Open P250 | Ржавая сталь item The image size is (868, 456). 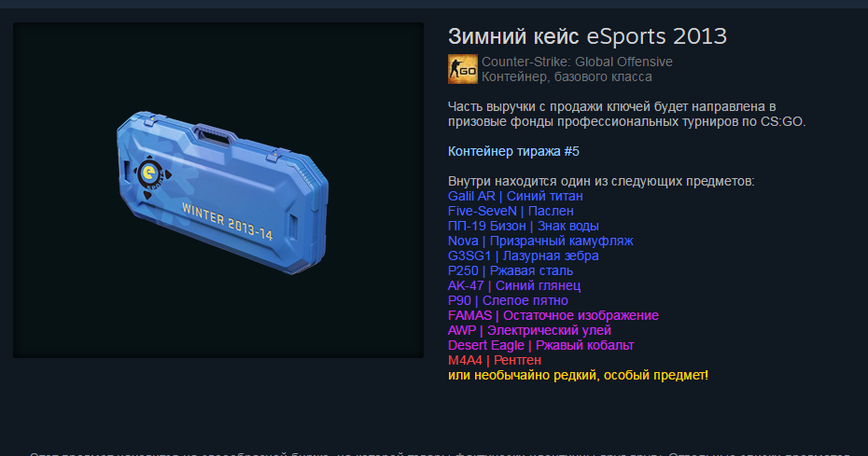point(511,270)
